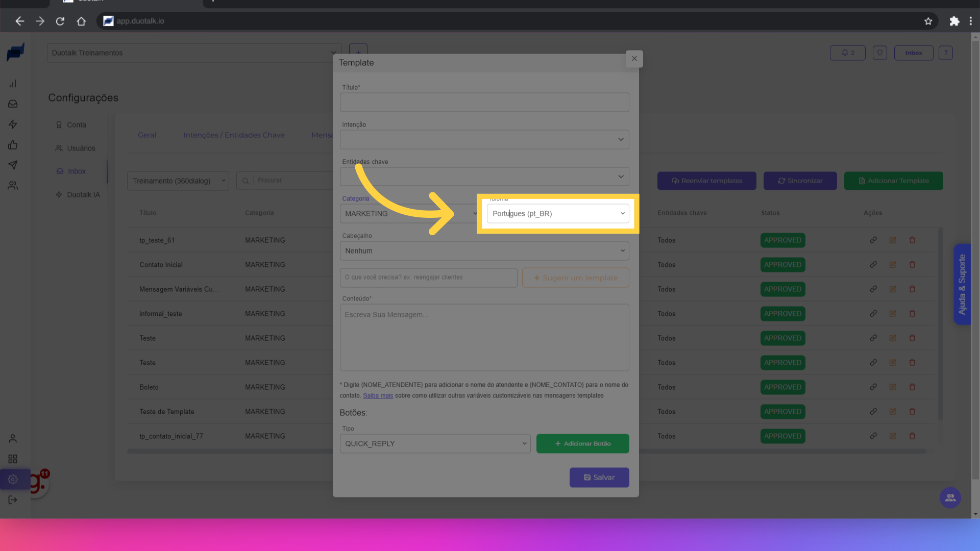Open the Categoria MARKETING dropdown
Screen dimensions: 980x551
point(410,214)
